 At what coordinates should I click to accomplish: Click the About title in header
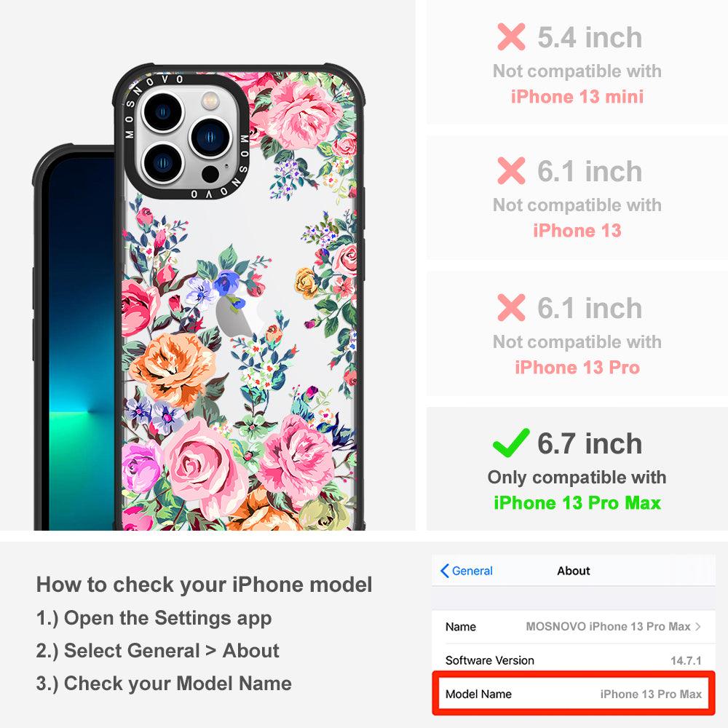click(x=574, y=571)
